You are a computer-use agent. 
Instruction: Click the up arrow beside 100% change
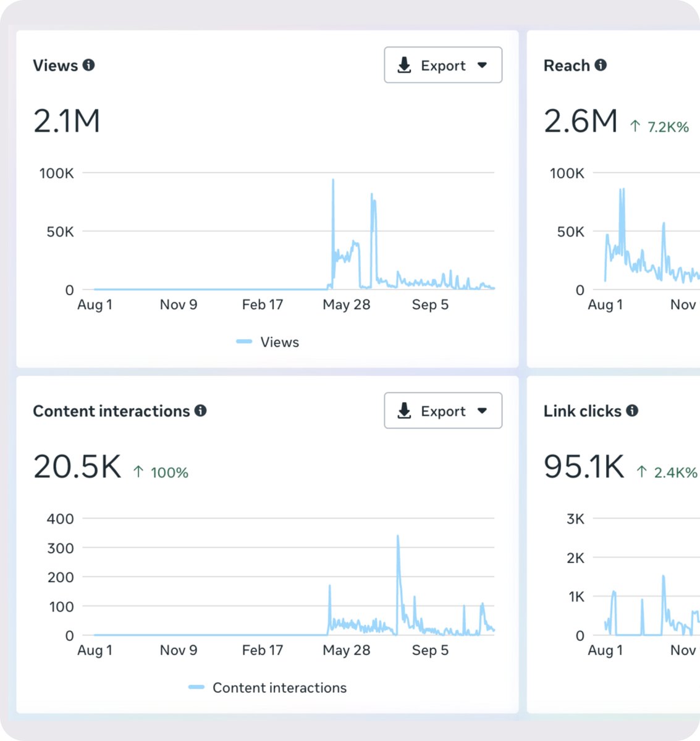point(138,472)
